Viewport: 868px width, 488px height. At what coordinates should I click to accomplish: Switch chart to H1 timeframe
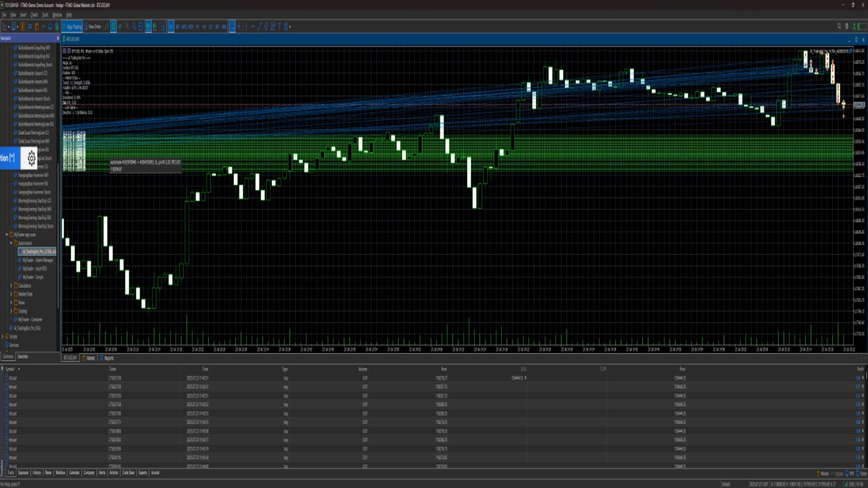pos(197,27)
